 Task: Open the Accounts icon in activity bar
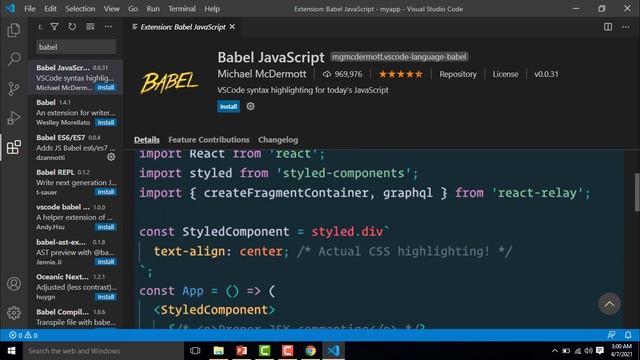click(x=13, y=284)
